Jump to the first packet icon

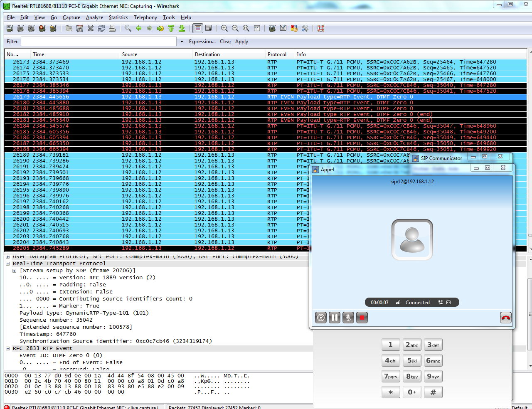[x=171, y=28]
